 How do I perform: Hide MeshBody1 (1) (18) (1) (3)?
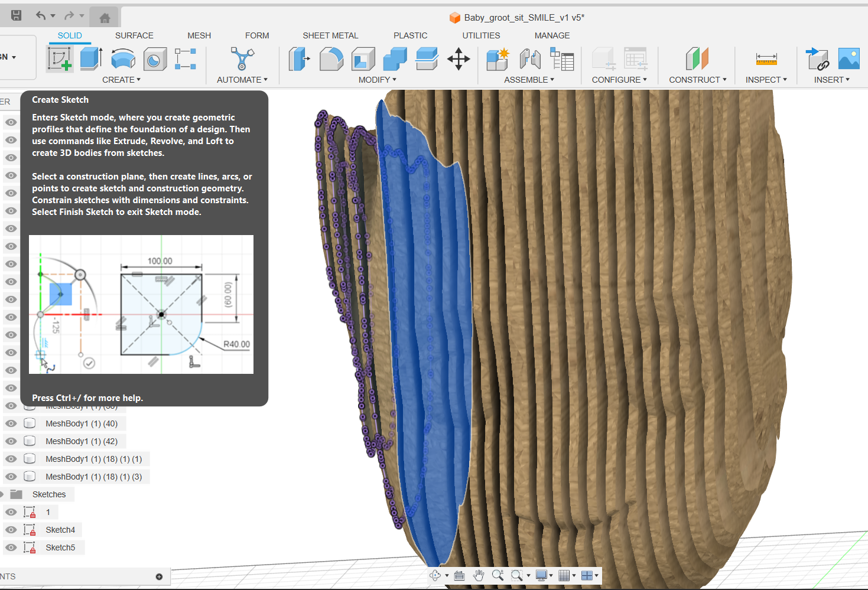click(x=11, y=477)
